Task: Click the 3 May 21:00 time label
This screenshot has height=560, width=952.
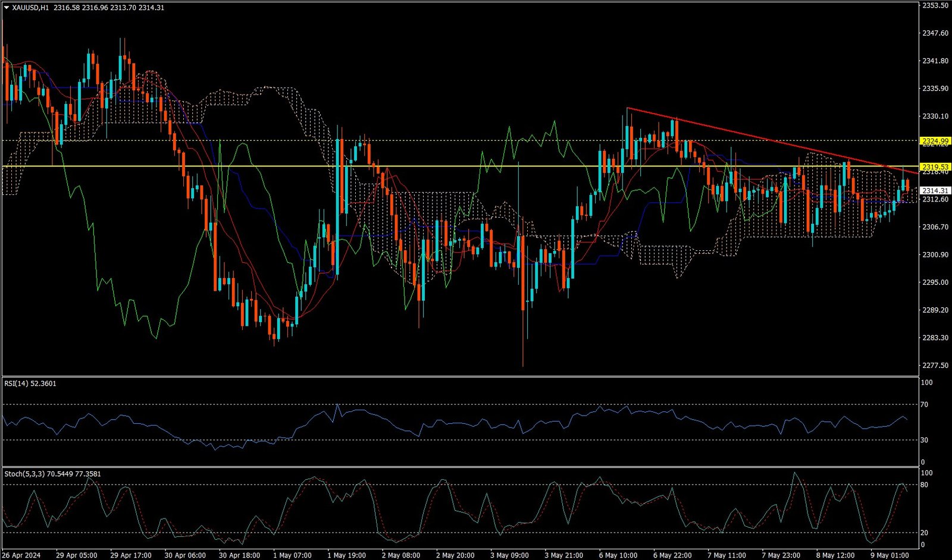Action: point(563,555)
